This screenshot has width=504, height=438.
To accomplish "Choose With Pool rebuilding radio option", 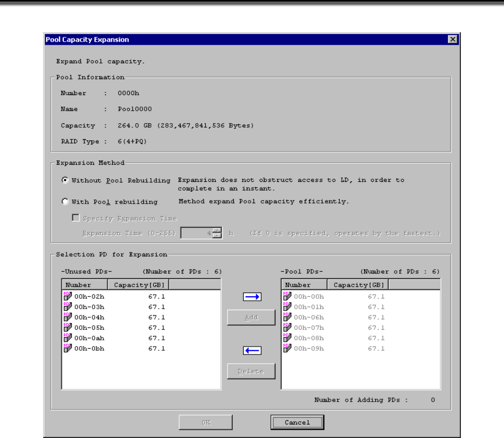I will (65, 202).
